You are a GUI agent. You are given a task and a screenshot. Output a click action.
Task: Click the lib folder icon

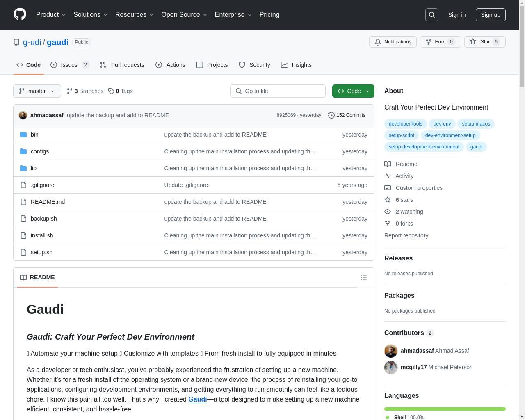click(x=23, y=168)
